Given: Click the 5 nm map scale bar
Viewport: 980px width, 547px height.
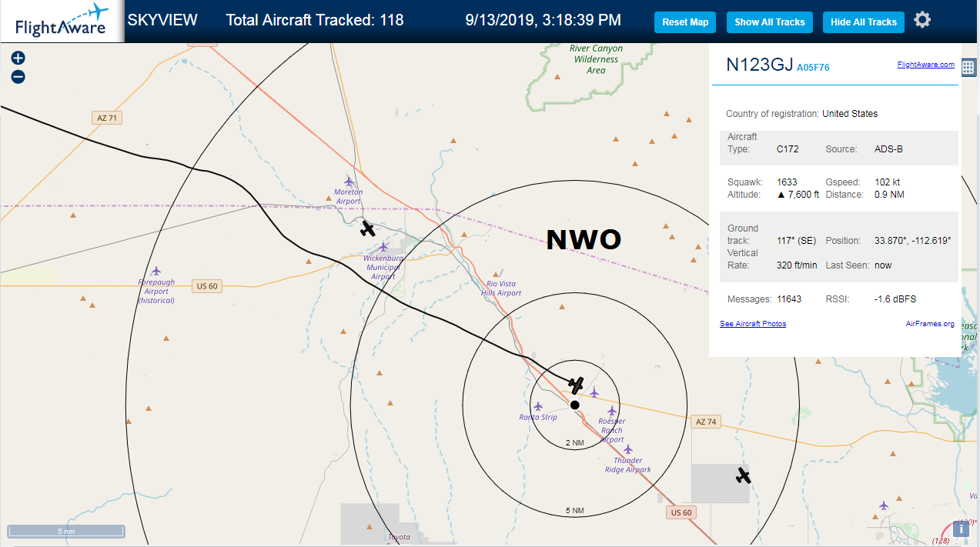Looking at the screenshot, I should (66, 531).
